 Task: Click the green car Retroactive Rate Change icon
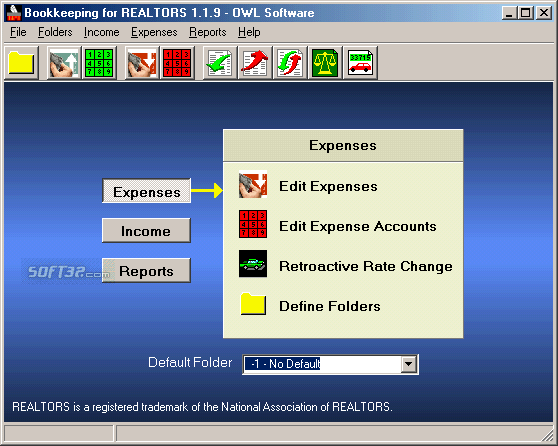pos(253,264)
